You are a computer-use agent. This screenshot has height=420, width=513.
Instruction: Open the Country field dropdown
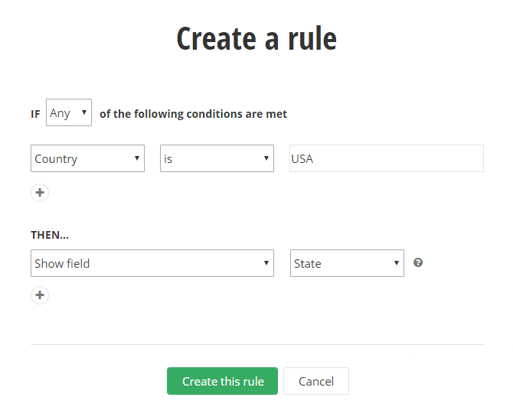coord(87,158)
